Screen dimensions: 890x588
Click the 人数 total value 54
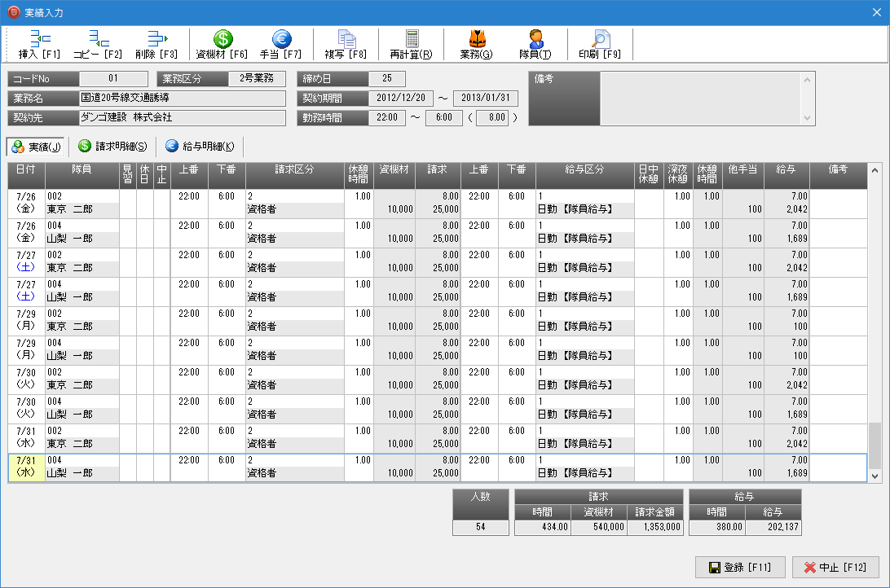coord(481,528)
